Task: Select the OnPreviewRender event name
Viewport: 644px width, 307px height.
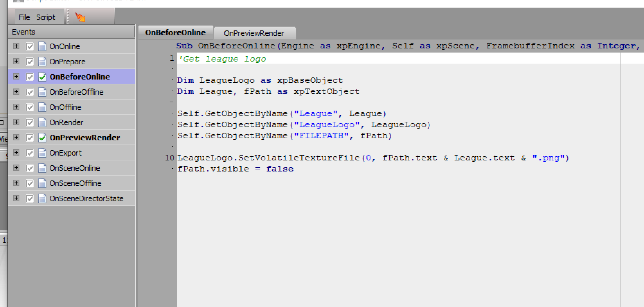Action: [85, 138]
